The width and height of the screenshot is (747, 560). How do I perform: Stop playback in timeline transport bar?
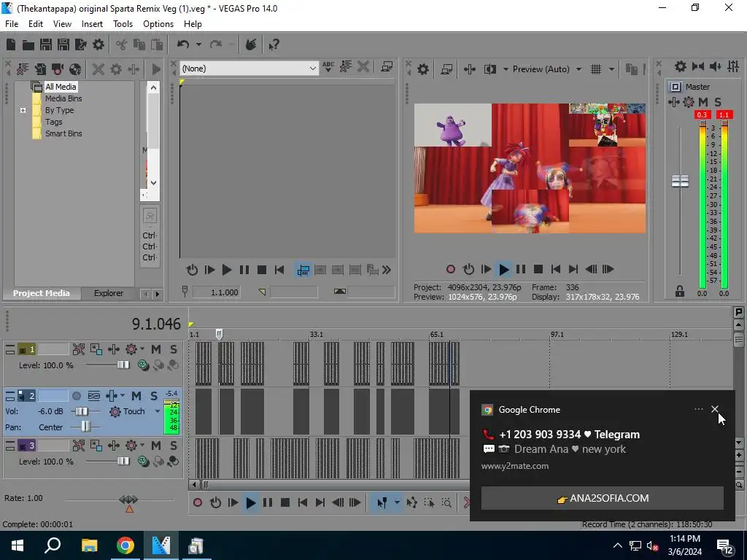coord(285,502)
